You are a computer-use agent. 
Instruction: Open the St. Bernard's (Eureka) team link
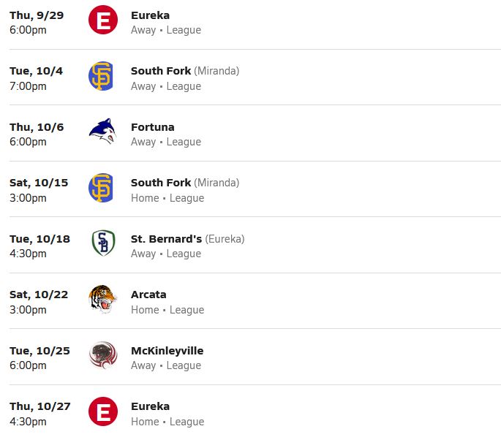tap(187, 239)
